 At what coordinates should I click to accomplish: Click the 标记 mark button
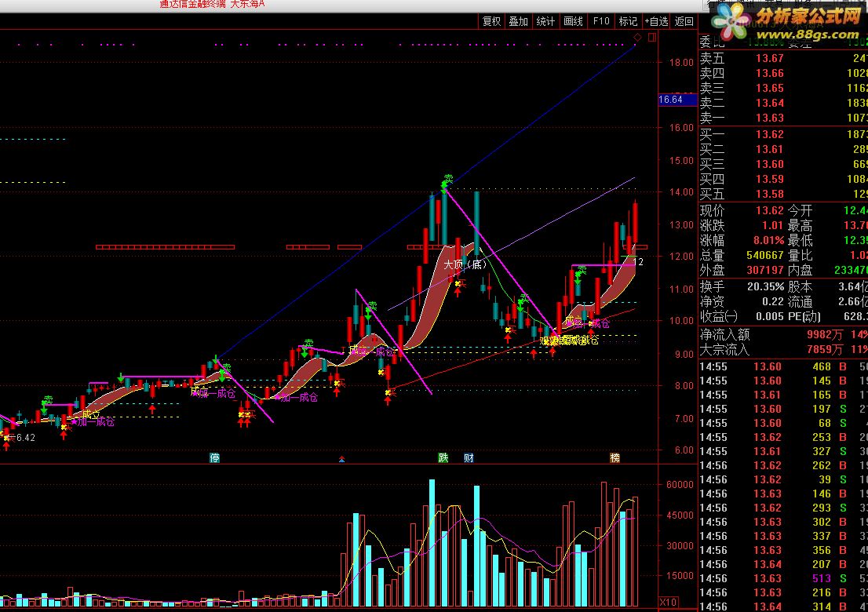pyautogui.click(x=629, y=21)
